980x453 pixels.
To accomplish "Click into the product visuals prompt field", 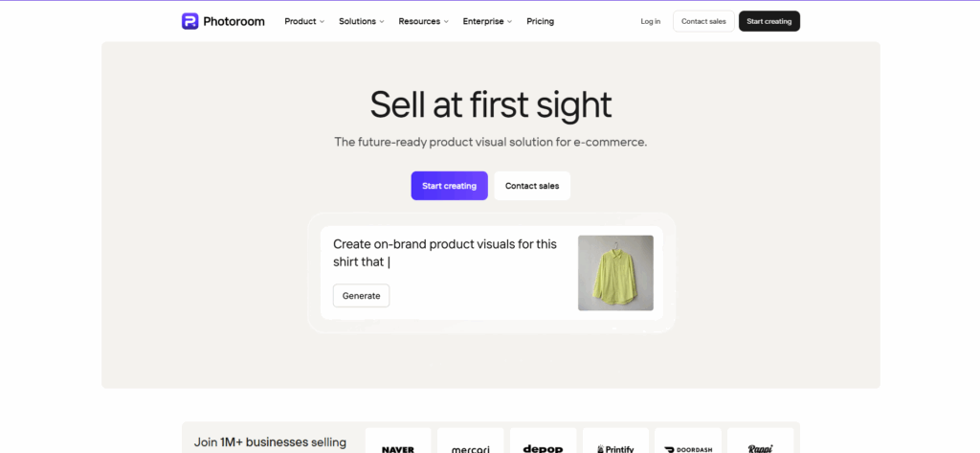I will coord(445,253).
